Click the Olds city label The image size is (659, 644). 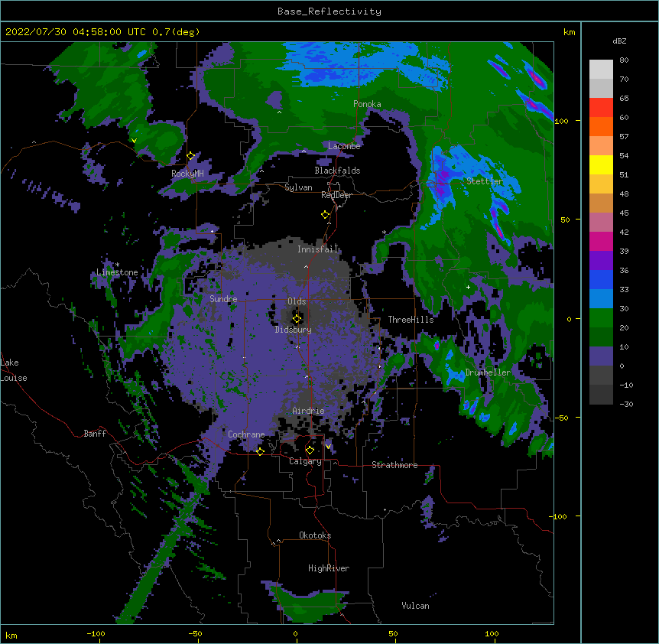[x=297, y=301]
